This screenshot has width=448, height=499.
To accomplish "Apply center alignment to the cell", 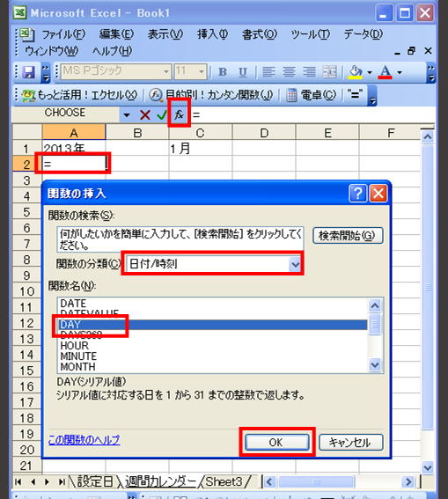I will coord(289,72).
